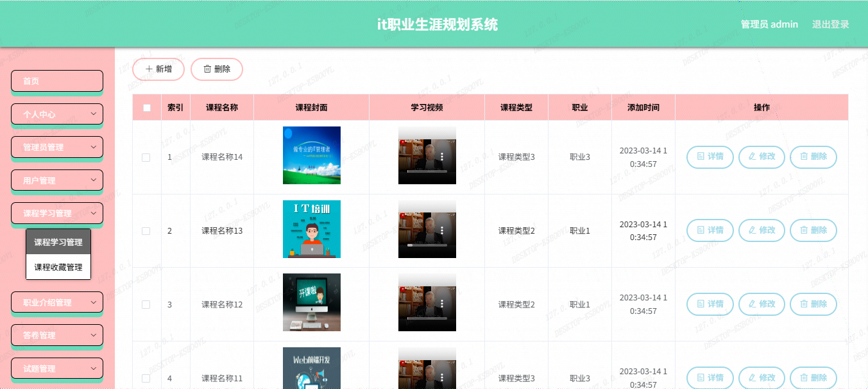Open the video three-dot menu for 课程名称13
The image size is (868, 389).
pos(442,230)
